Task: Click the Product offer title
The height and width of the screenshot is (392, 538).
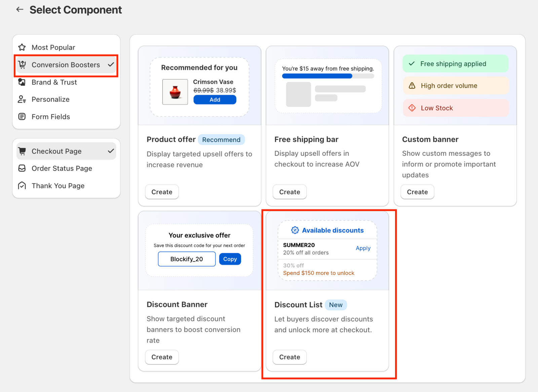Action: (171, 139)
